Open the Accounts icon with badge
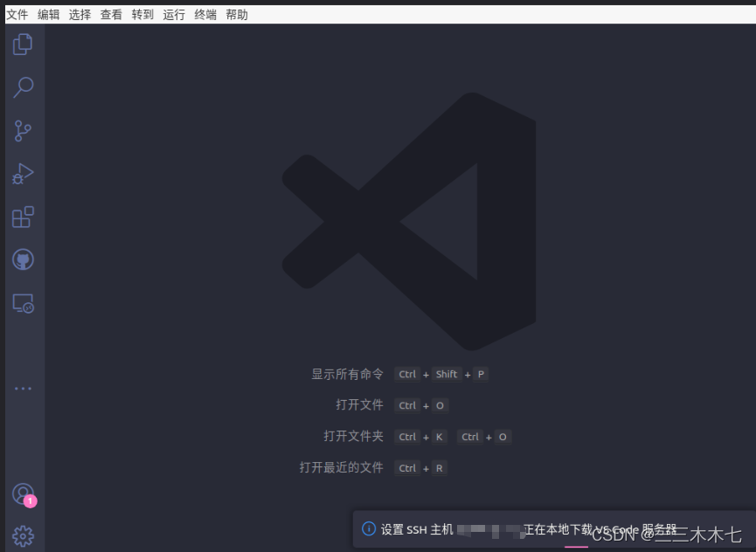756x552 pixels. click(24, 495)
